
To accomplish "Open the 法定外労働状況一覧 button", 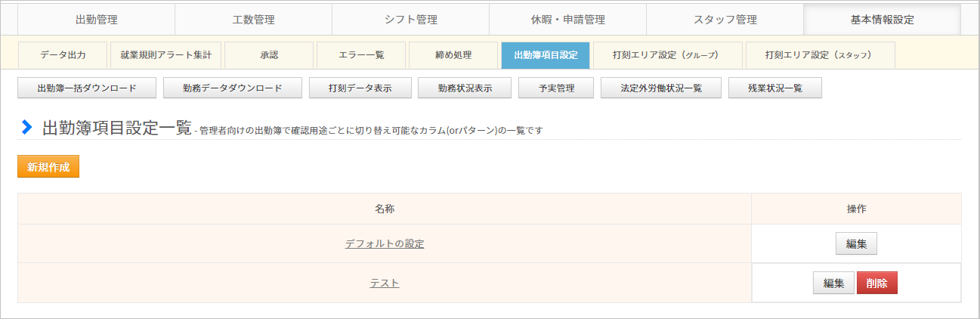I will (x=661, y=88).
